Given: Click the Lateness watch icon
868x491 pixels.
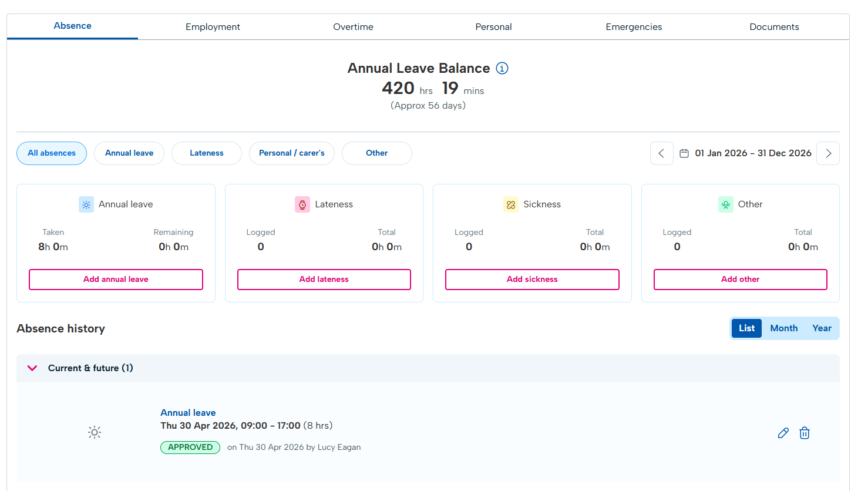Looking at the screenshot, I should click(x=302, y=204).
